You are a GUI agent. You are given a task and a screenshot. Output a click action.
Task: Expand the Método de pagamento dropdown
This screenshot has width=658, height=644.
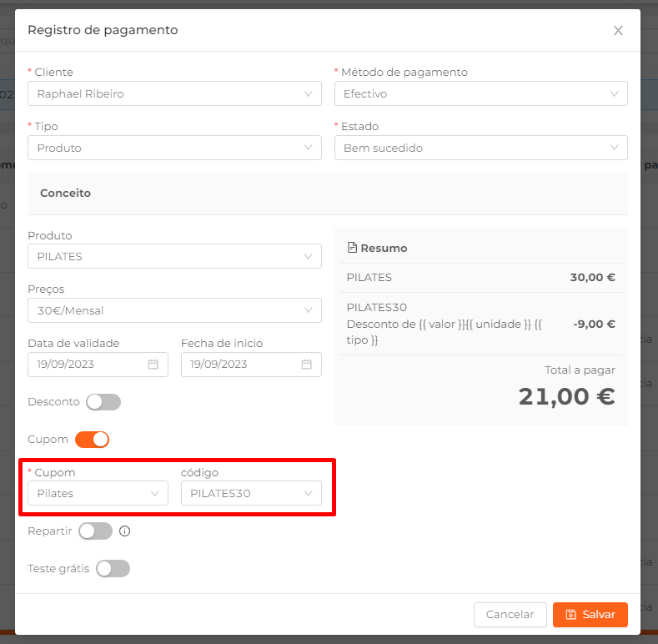pos(481,93)
